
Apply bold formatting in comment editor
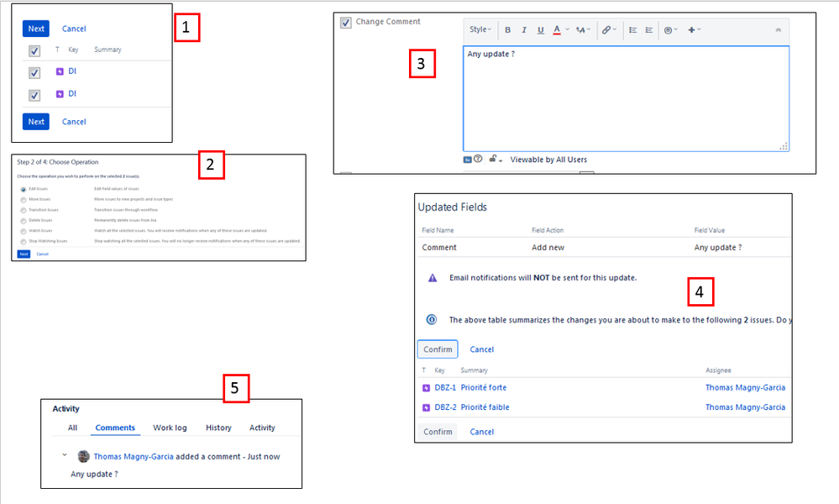coord(508,30)
